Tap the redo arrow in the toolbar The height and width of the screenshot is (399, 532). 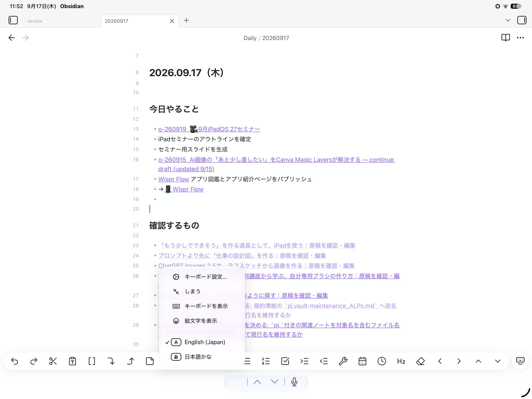tap(34, 361)
